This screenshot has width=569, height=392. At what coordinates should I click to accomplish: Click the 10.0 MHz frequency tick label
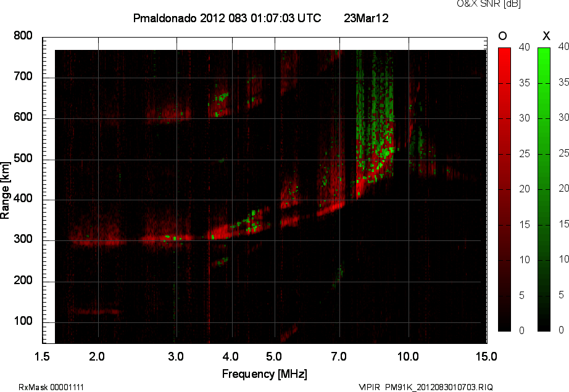[408, 356]
